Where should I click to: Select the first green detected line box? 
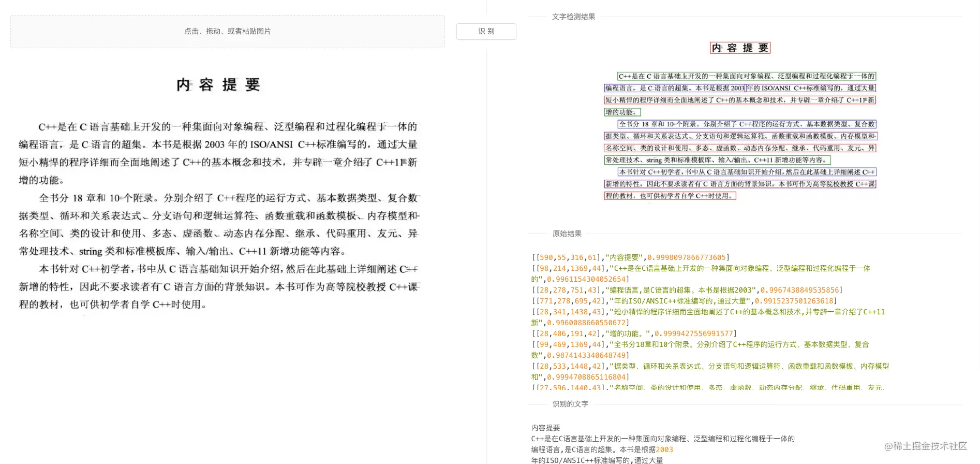pyautogui.click(x=747, y=76)
